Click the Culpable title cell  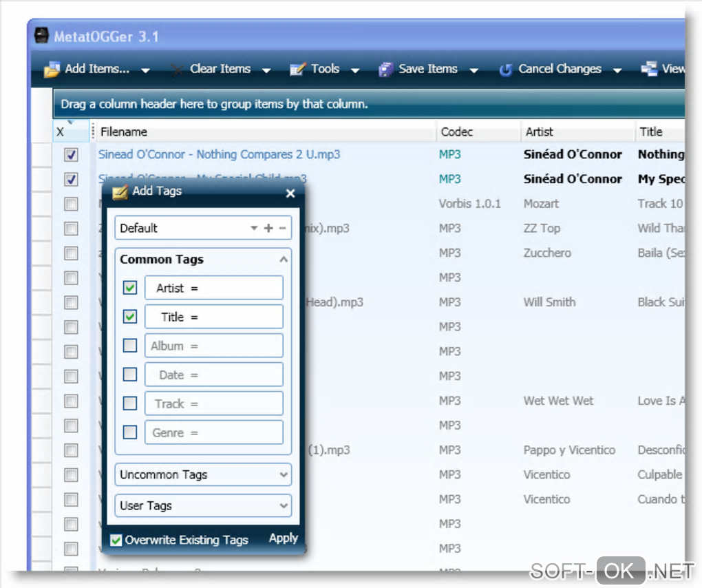point(660,474)
